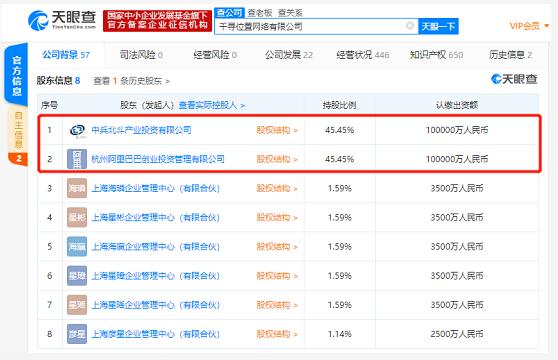Click the 持股比例 column header
This screenshot has width=558, height=360.
pyautogui.click(x=339, y=105)
